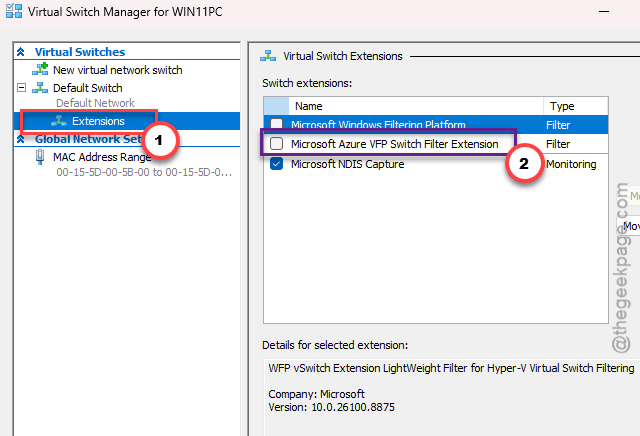Select the Microsoft Azure VFP Switch Filter Extension row
The height and width of the screenshot is (436, 640).
tap(436, 144)
